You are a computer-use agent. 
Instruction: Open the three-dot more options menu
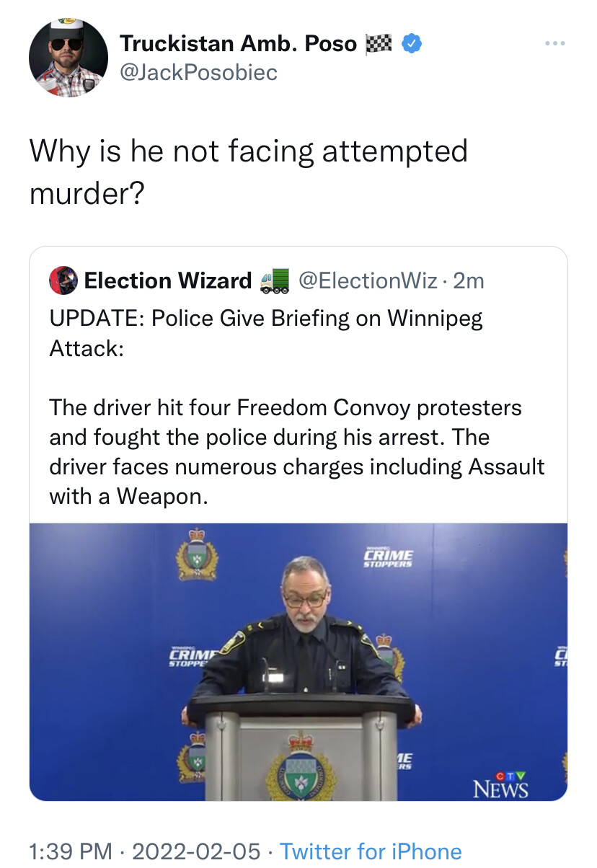pos(554,43)
